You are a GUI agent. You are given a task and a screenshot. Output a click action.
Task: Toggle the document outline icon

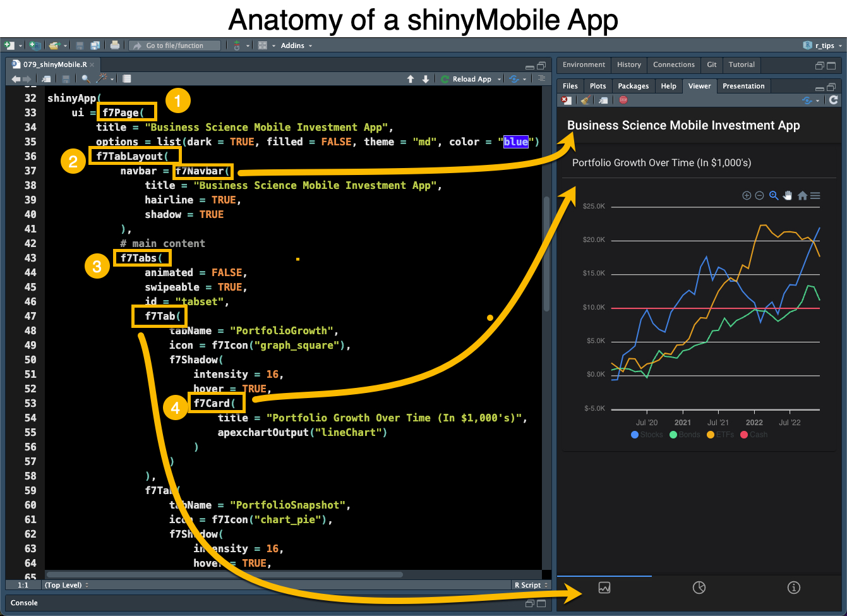[x=541, y=78]
